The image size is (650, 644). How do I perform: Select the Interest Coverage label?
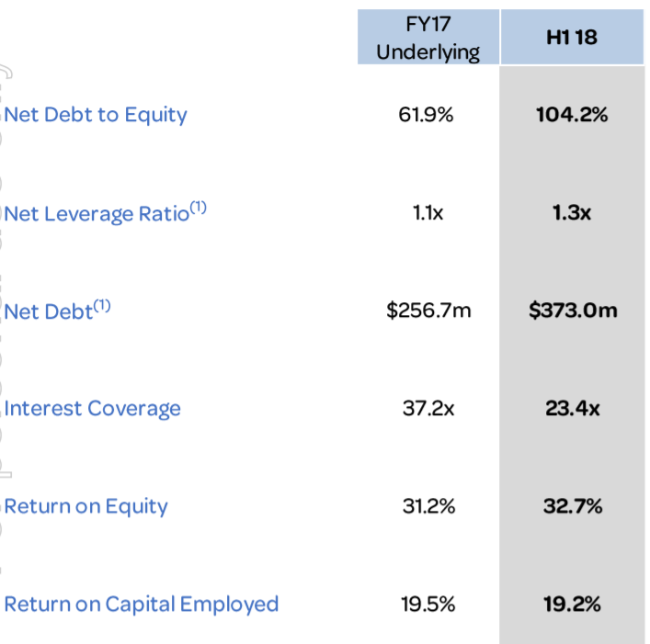pos(93,409)
